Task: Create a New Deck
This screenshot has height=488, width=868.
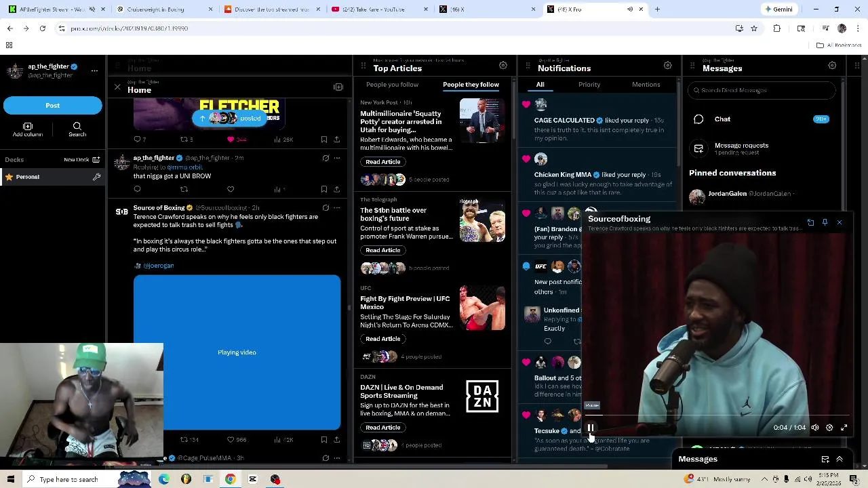Action: tap(82, 160)
